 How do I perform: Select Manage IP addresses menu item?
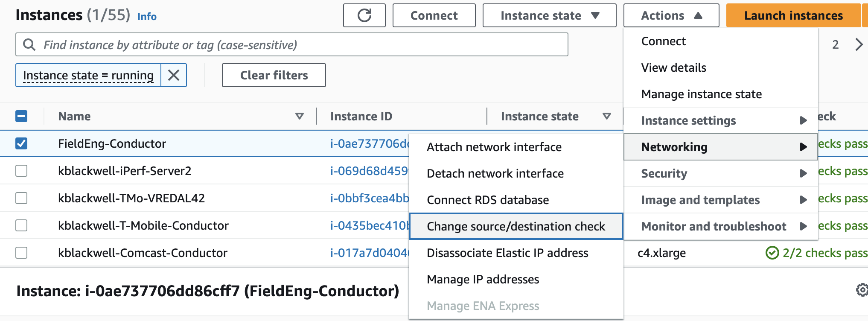click(483, 279)
